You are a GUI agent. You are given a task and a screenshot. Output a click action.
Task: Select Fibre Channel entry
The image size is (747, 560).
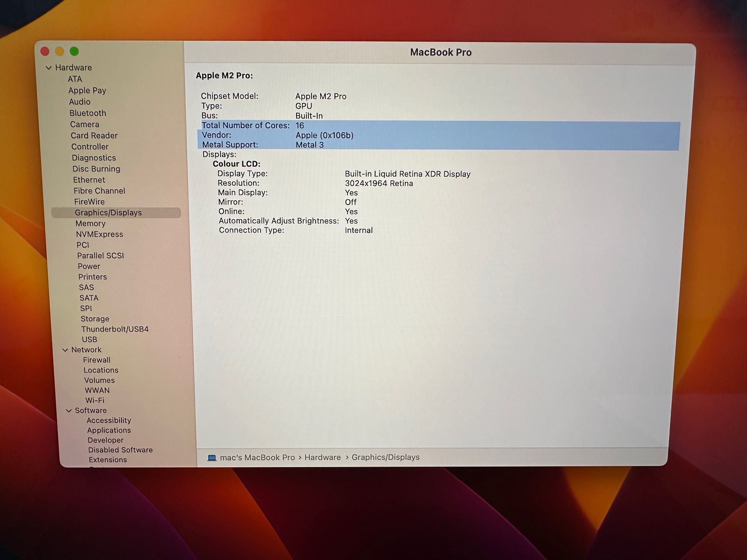click(99, 191)
